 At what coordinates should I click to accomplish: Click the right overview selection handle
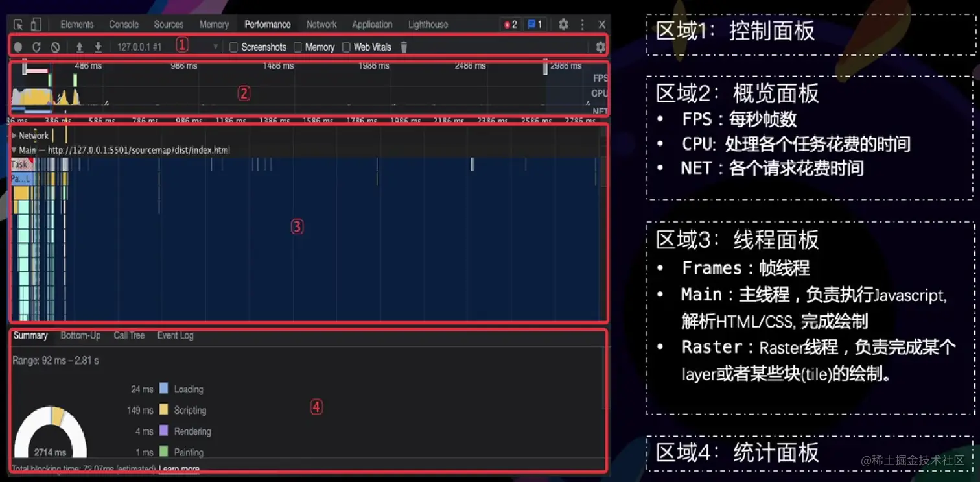[x=545, y=67]
